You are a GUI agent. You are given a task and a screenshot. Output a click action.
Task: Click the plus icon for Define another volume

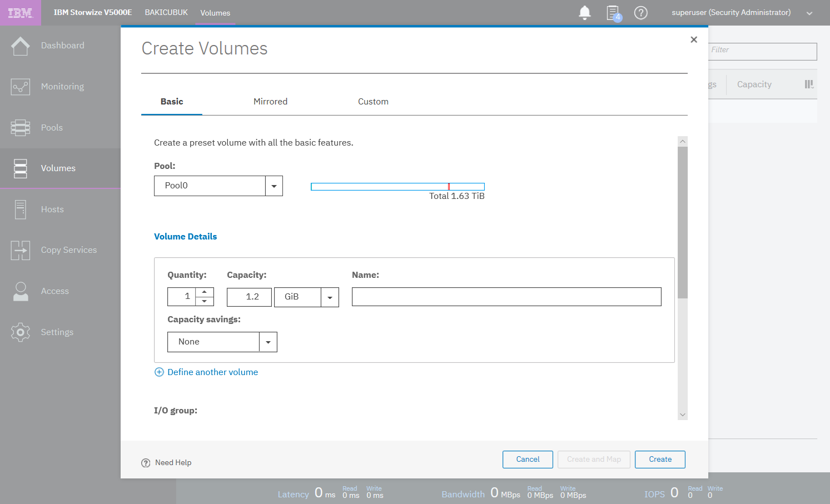pos(159,372)
